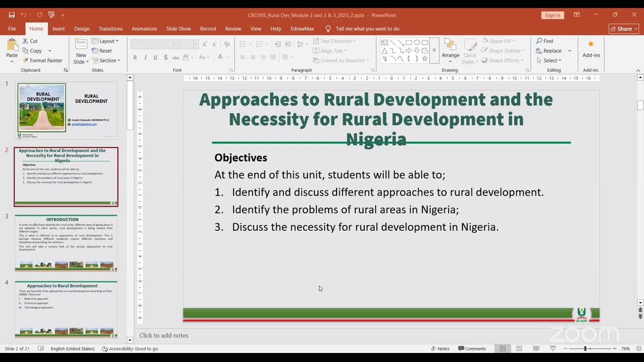The width and height of the screenshot is (644, 362).
Task: Toggle Bold formatting
Action: pyautogui.click(x=135, y=57)
